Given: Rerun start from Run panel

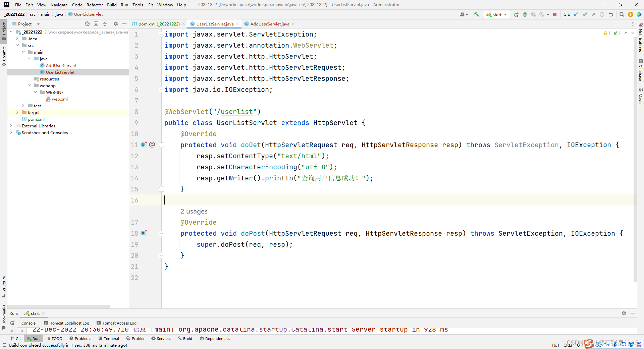Looking at the screenshot, I should click(x=12, y=323).
